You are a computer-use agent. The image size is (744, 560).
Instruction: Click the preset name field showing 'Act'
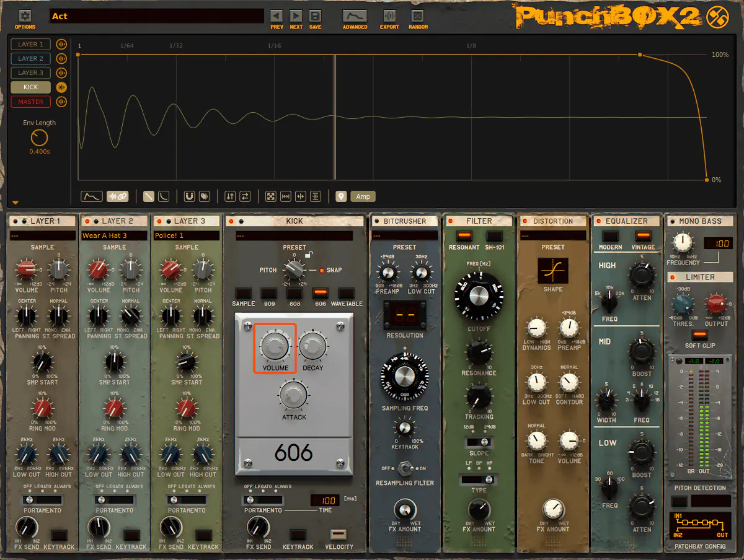[156, 16]
